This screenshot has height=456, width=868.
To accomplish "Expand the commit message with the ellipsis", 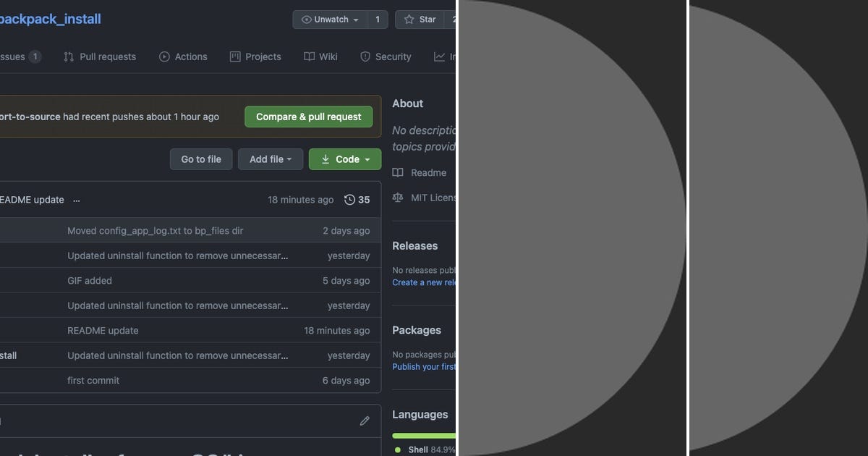I will (x=76, y=200).
